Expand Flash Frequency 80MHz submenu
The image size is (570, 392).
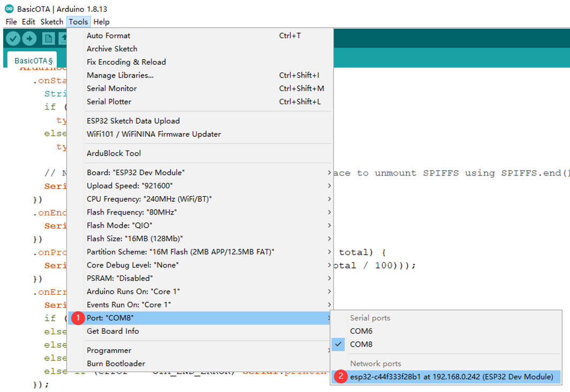tap(200, 212)
